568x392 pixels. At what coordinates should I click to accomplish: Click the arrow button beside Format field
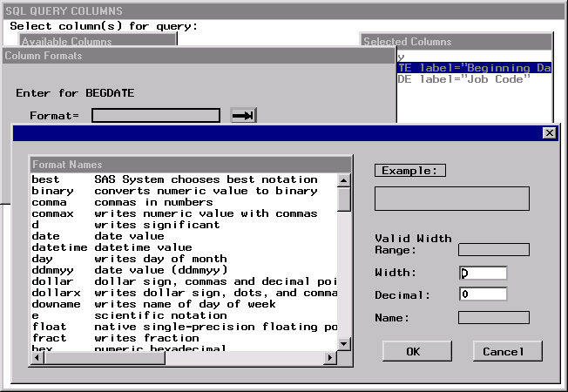click(x=243, y=116)
